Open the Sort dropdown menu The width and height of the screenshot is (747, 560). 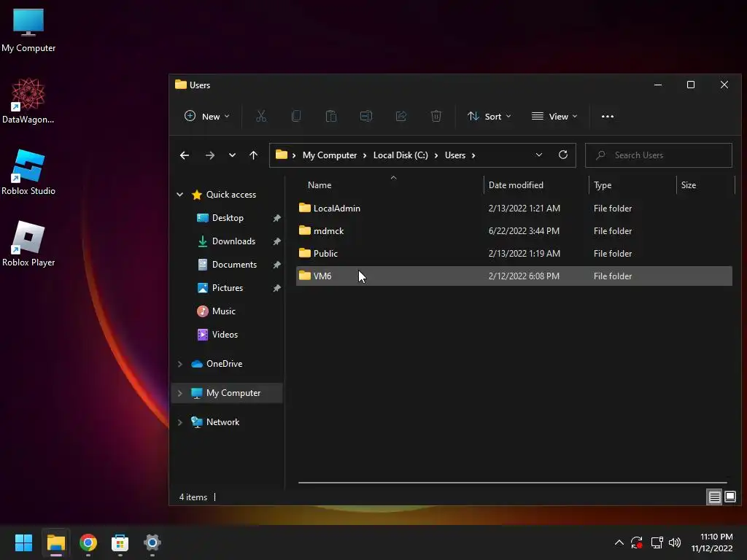click(x=489, y=116)
